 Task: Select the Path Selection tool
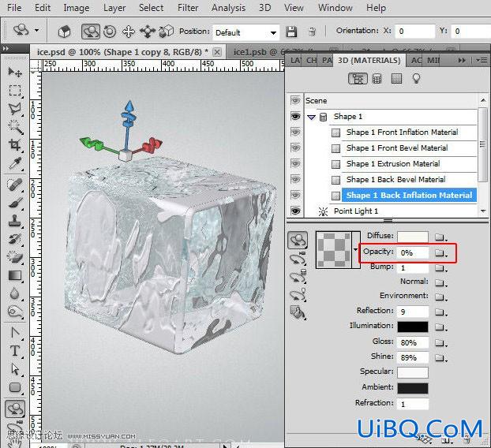(15, 369)
